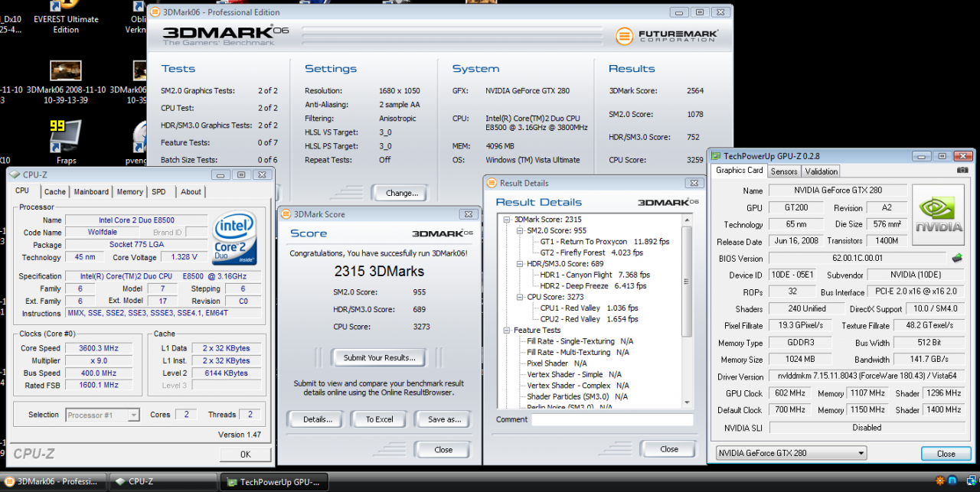Click the GPU-Z screenshot camera icon

[963, 171]
